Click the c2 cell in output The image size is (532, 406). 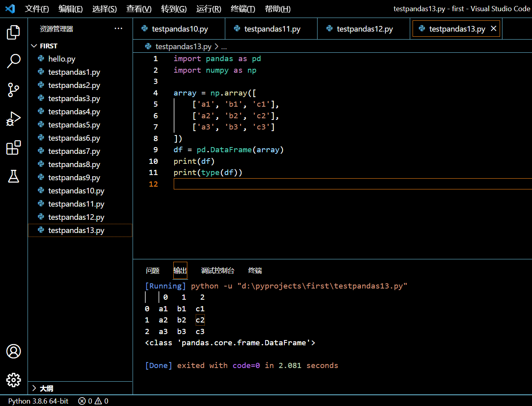point(200,320)
